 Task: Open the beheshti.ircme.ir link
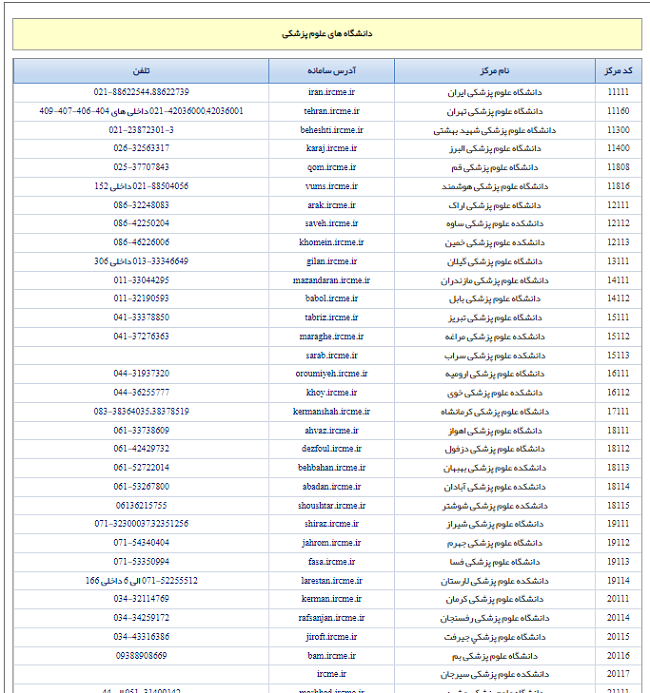point(331,130)
